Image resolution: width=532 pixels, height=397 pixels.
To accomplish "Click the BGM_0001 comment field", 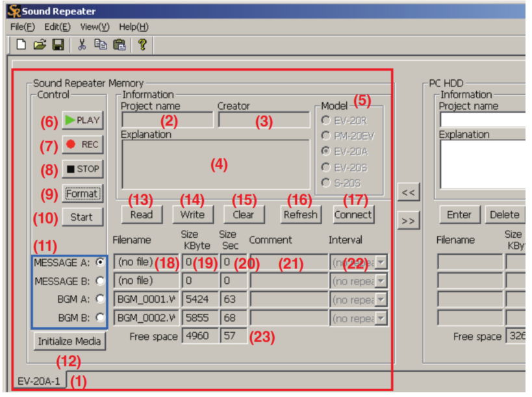I will coord(289,300).
